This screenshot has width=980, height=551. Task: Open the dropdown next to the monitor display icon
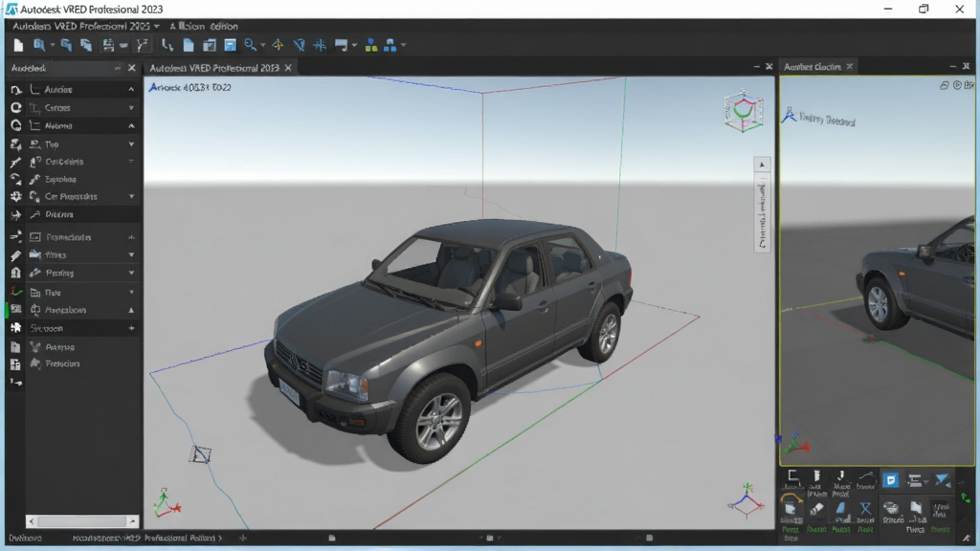[354, 45]
